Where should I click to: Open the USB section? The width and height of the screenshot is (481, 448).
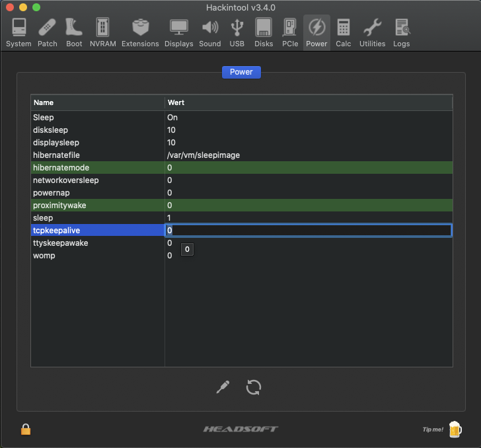pyautogui.click(x=237, y=33)
